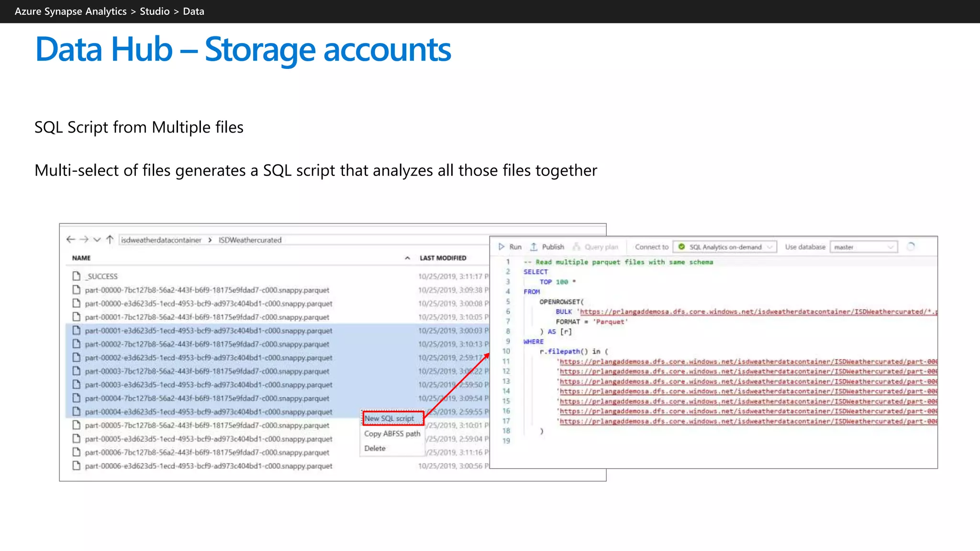This screenshot has height=551, width=980.
Task: Click file icon of part-00002-e3d623d5
Action: (x=76, y=357)
